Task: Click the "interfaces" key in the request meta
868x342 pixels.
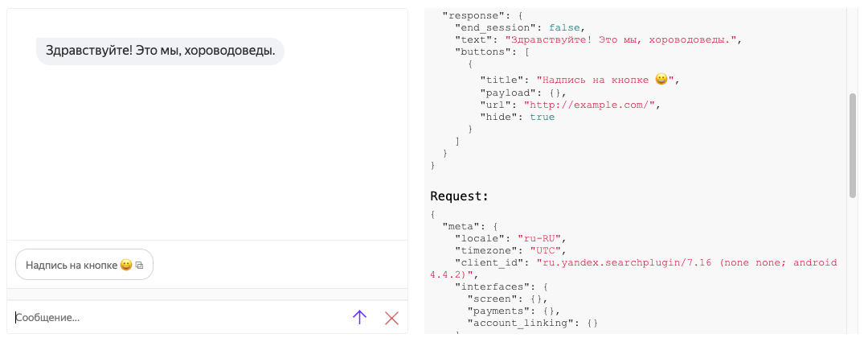Action: (489, 286)
